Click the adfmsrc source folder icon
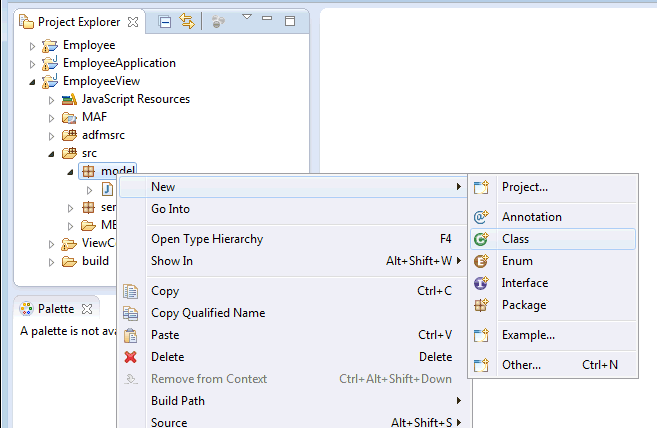This screenshot has height=428, width=657. tap(69, 135)
